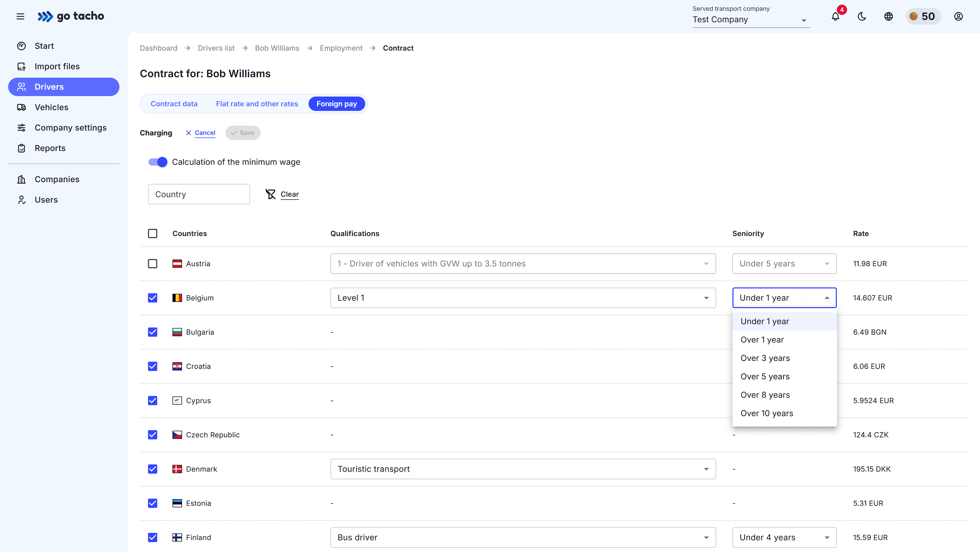980x552 pixels.
Task: Click the go tacho logo
Action: point(71,16)
